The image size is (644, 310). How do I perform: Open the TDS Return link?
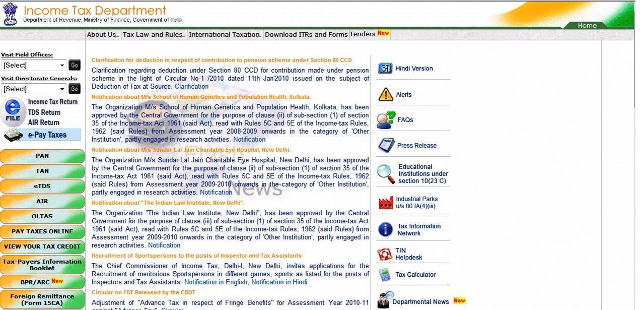(x=44, y=112)
